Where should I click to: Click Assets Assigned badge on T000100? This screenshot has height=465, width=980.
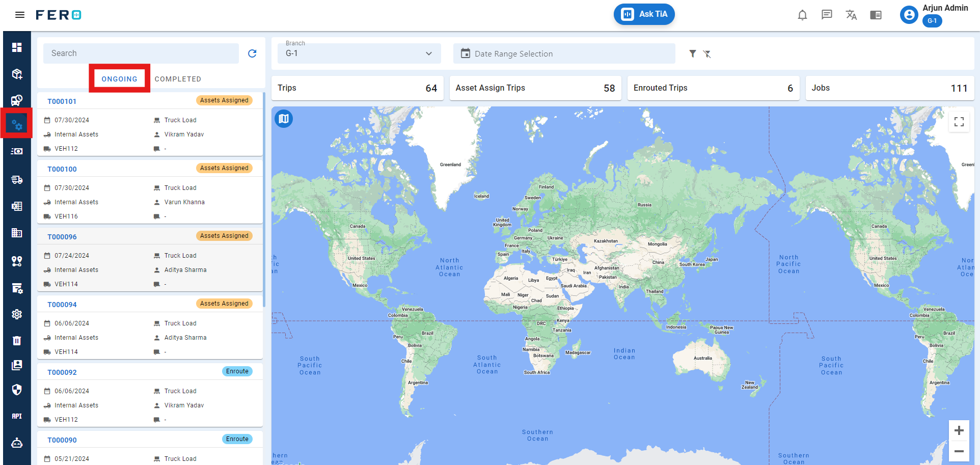[x=224, y=168]
